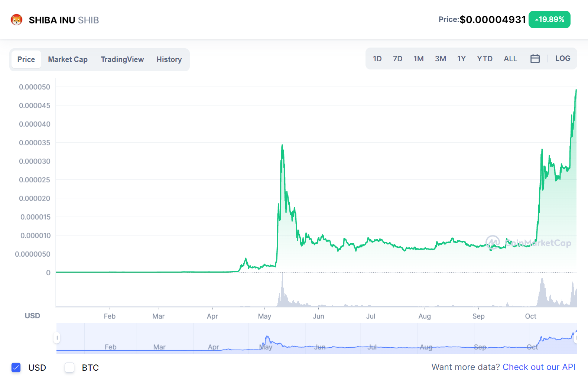Open the calendar date range picker
This screenshot has height=380, width=588.
[x=535, y=59]
